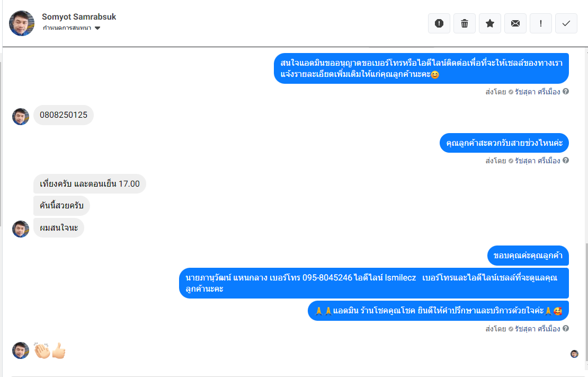
Task: Mark conversation as unread envelope icon
Action: [x=515, y=23]
